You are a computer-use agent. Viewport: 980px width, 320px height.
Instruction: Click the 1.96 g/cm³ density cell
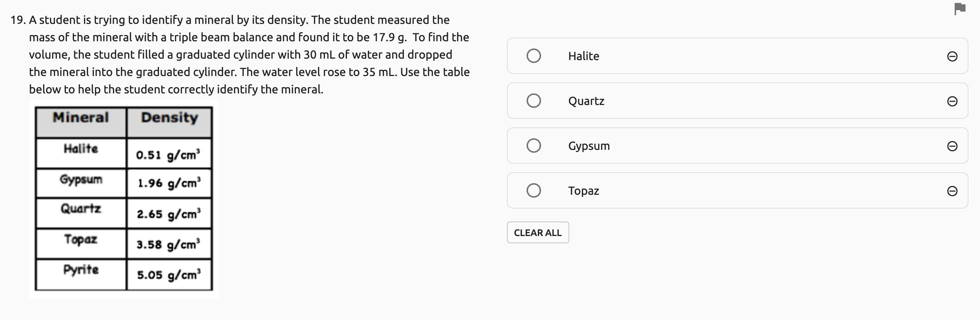pos(168,183)
